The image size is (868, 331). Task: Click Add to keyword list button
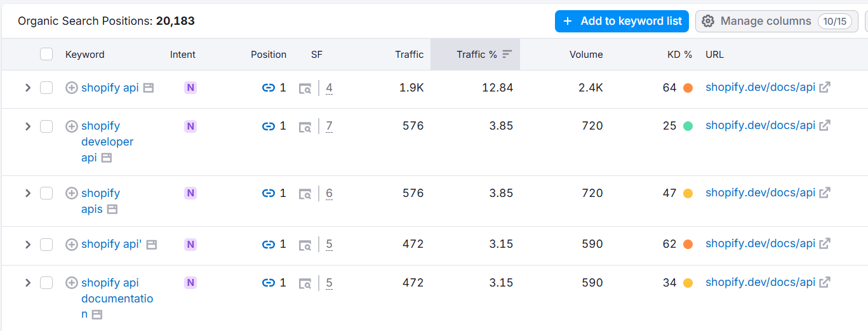(622, 21)
